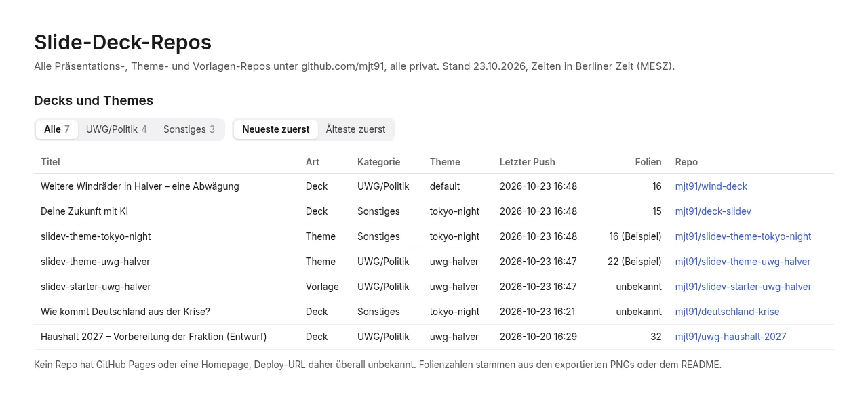
Task: Filter by UWG/Politik category tab
Action: [x=117, y=129]
